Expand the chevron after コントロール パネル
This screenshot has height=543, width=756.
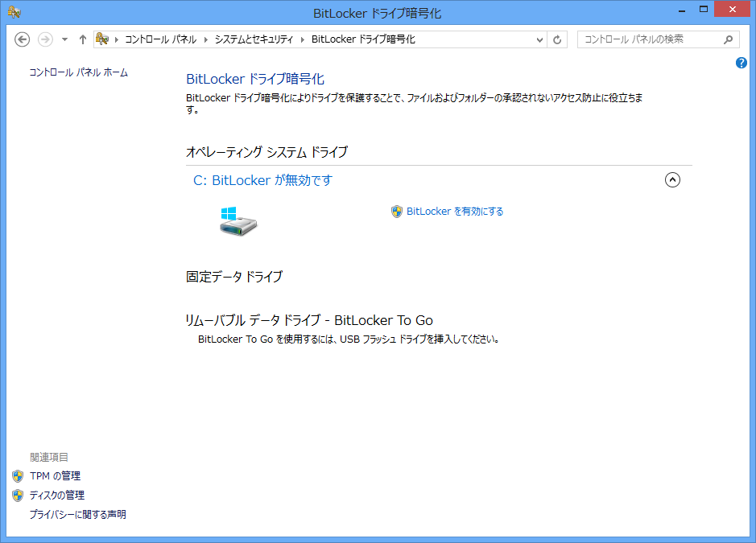[206, 39]
